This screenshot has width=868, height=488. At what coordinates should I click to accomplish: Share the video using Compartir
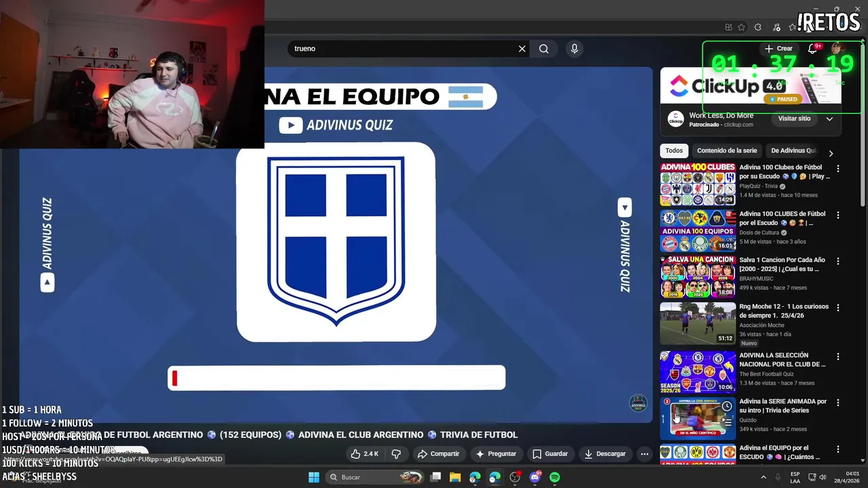click(x=439, y=454)
